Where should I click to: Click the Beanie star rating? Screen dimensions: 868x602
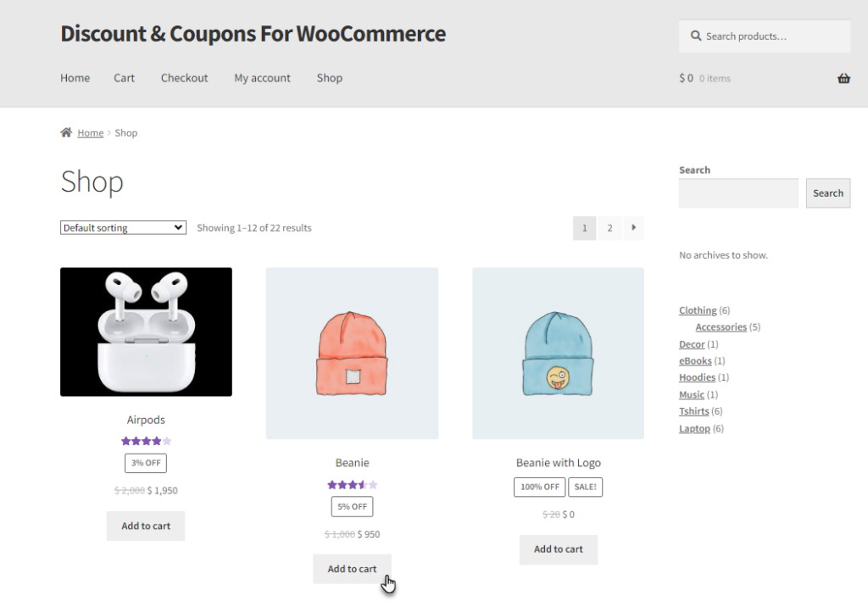[x=352, y=485]
